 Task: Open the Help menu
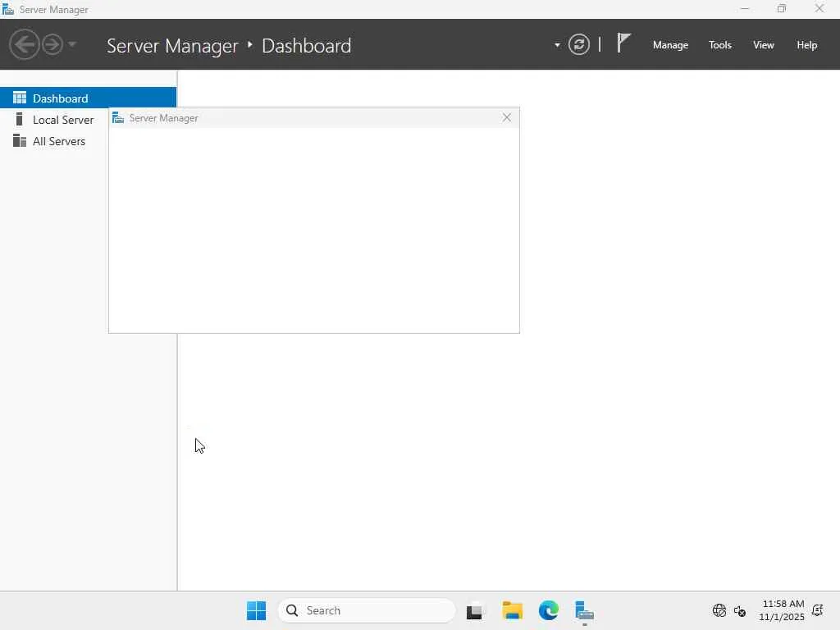[x=806, y=45]
